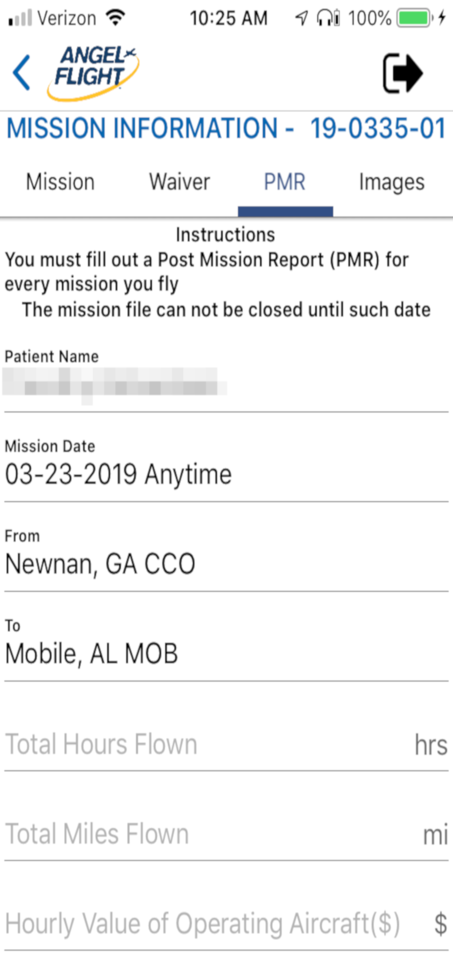This screenshot has width=453, height=980.
Task: Tap the Mission Date value 03-23-2019 Anytime
Action: point(118,474)
